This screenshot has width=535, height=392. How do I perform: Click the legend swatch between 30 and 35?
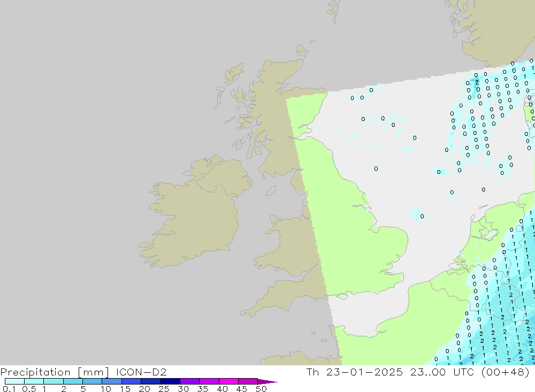point(189,381)
